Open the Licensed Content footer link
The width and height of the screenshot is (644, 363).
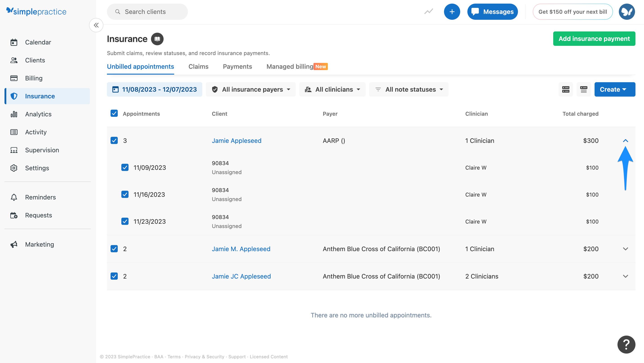pos(269,357)
